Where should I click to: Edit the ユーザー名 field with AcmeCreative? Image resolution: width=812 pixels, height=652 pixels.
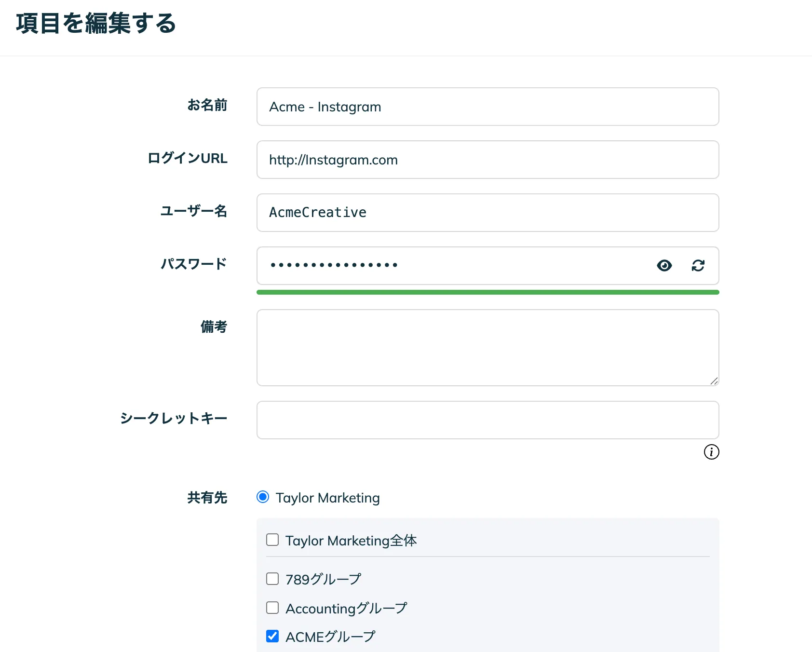[x=487, y=213]
